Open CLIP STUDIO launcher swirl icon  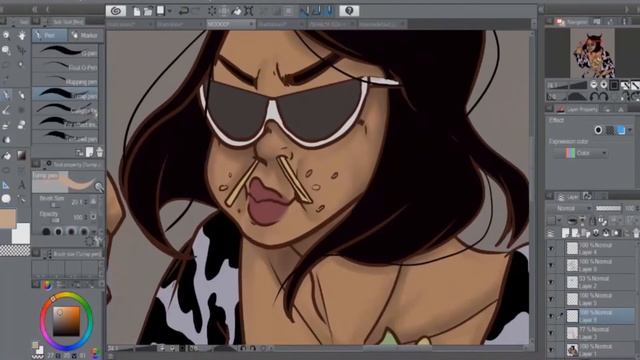[x=116, y=11]
